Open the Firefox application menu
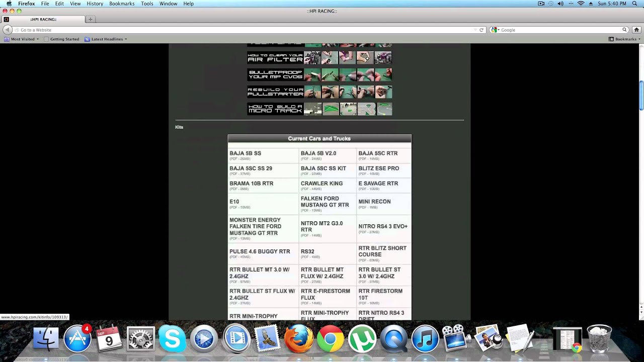Viewport: 644px width, 362px height. pyautogui.click(x=27, y=4)
